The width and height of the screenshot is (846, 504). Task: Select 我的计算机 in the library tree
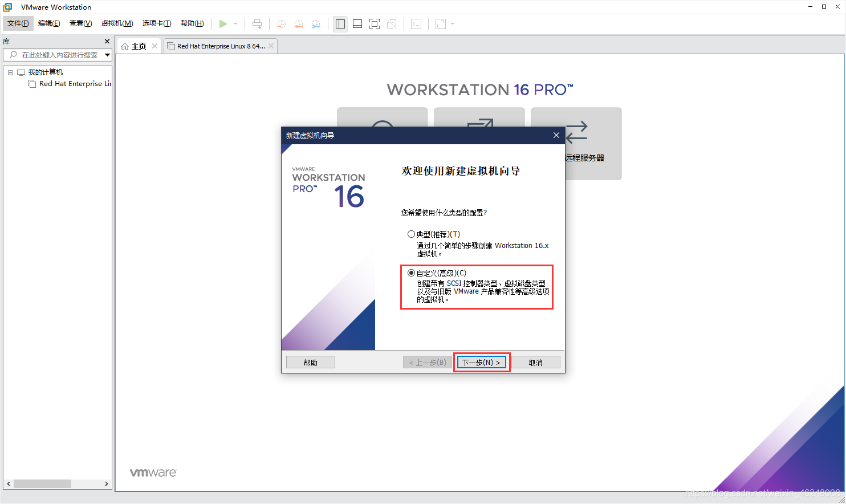coord(46,72)
